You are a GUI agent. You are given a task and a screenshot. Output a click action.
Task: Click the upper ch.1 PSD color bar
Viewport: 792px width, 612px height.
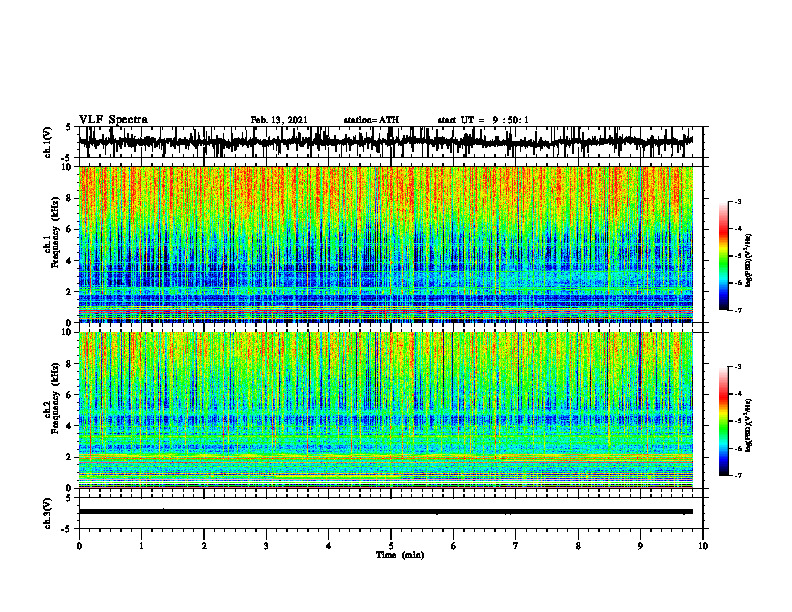click(x=723, y=256)
